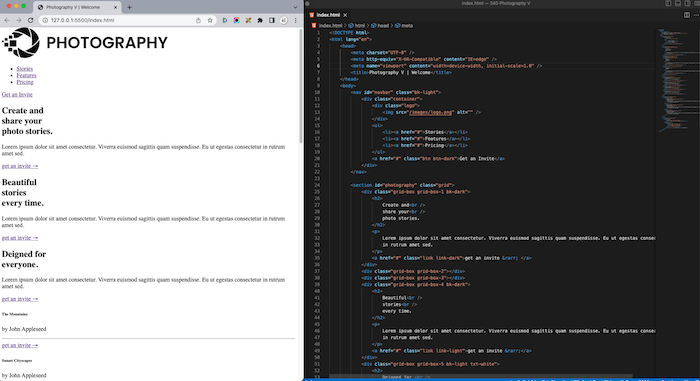Reload the Photography V page

pyautogui.click(x=30, y=20)
